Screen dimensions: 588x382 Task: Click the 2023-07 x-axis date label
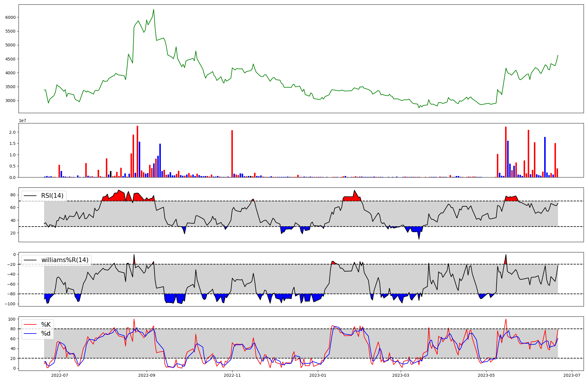(572, 375)
